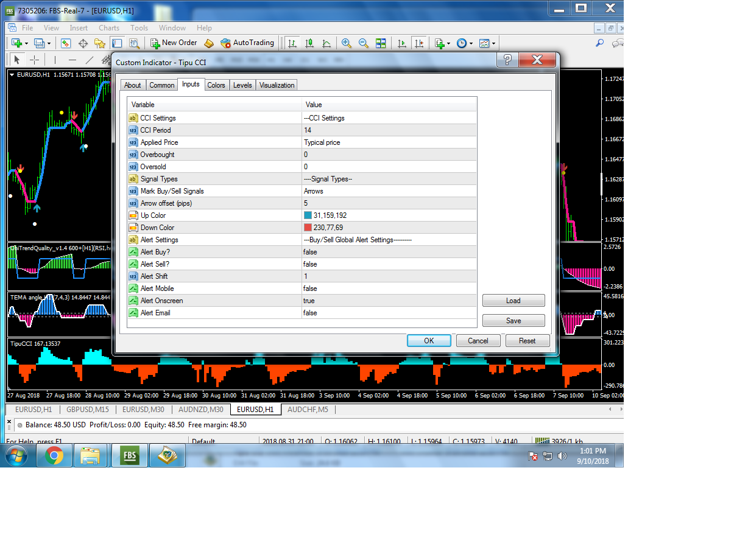The height and width of the screenshot is (560, 748).
Task: Click the Reset button
Action: [527, 341]
